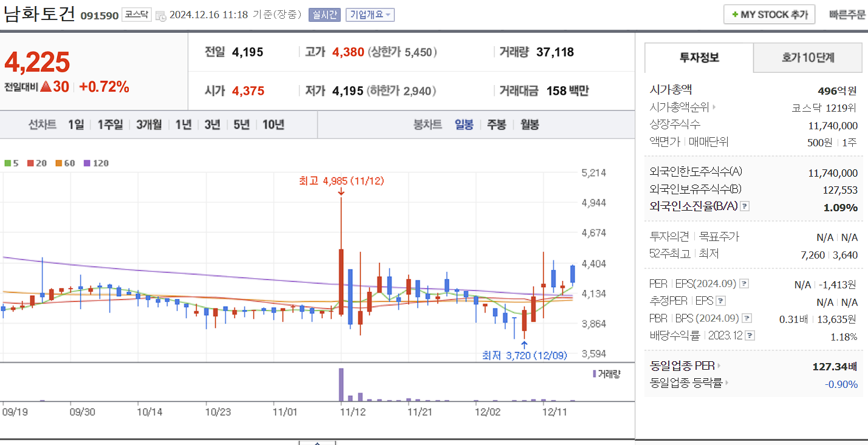Click 거래대금 158 백만 value
Screen dimensions: 868x445
click(567, 91)
